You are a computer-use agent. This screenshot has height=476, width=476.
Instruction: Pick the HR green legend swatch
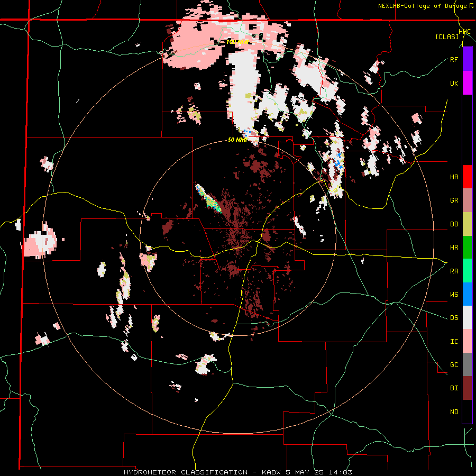467,247
